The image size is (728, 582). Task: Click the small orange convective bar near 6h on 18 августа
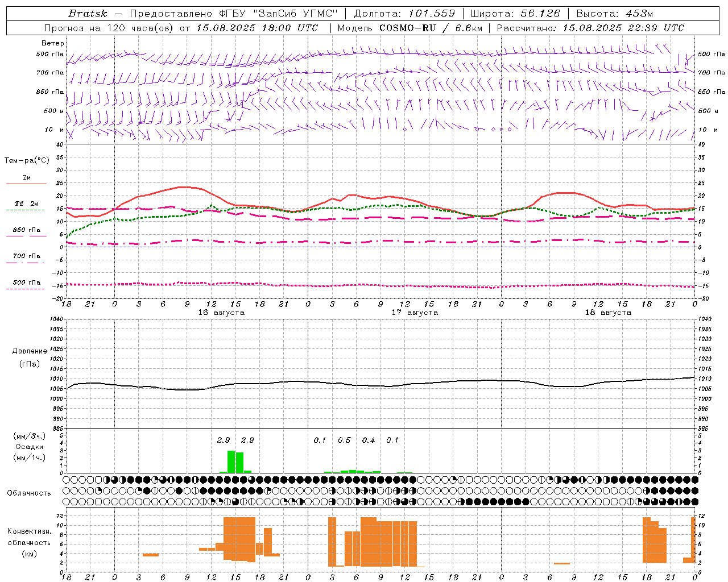click(x=562, y=564)
